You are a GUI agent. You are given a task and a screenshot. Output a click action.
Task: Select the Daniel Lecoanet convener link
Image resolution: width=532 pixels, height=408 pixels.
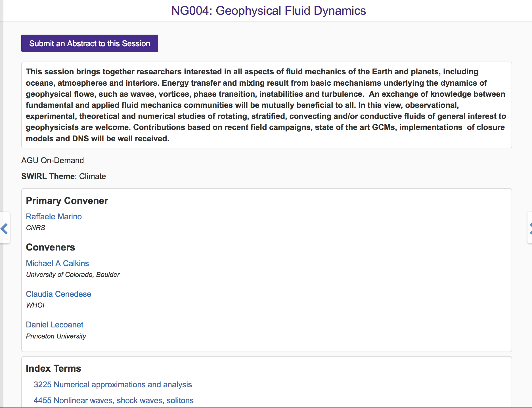[55, 325]
